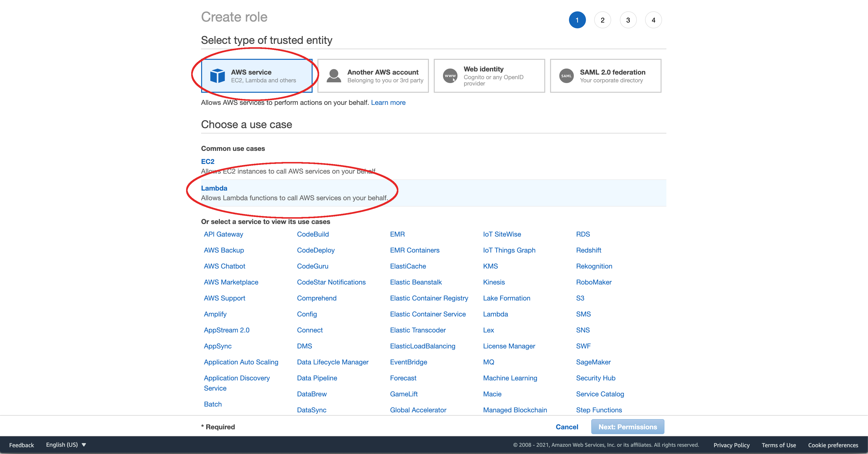Select Redshift service
The width and height of the screenshot is (868, 454).
[588, 250]
